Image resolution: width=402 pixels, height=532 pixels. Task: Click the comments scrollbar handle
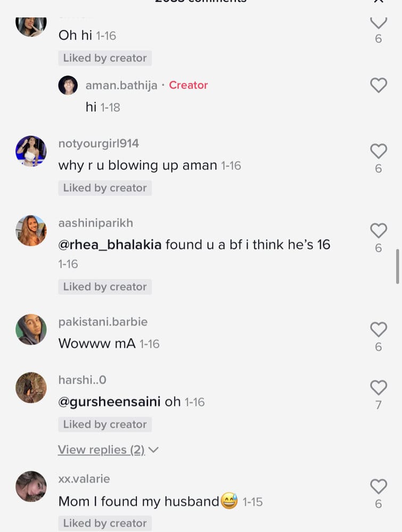pyautogui.click(x=397, y=267)
